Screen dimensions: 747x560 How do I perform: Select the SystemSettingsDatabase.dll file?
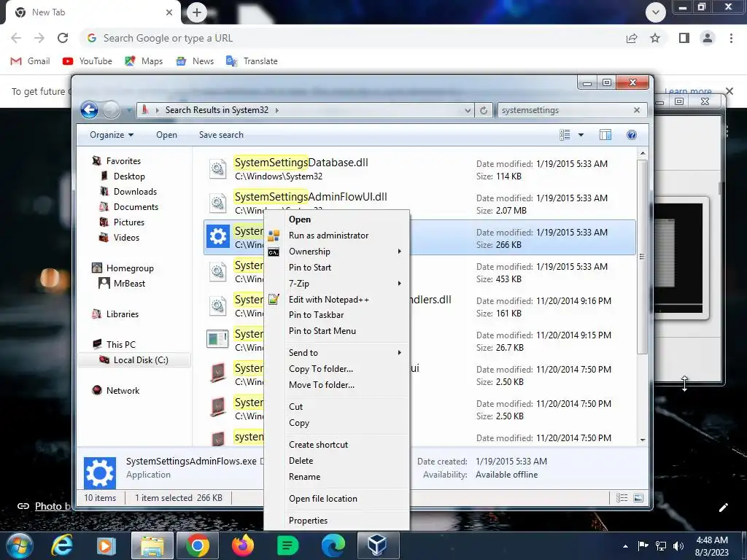[x=419, y=169]
